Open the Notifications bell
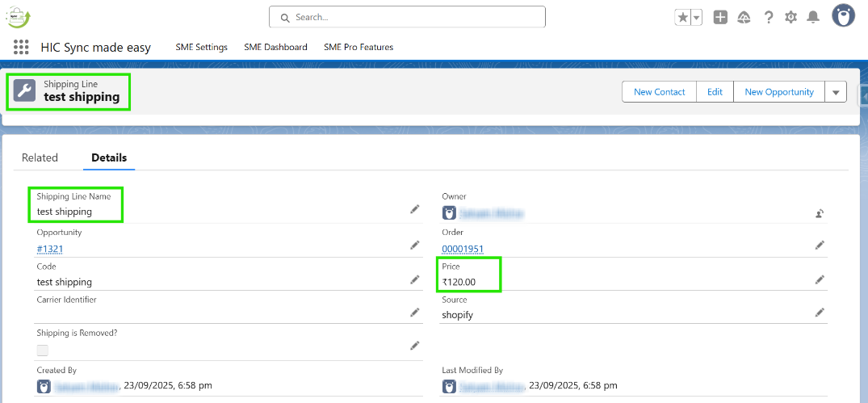This screenshot has height=403, width=868. [x=812, y=17]
